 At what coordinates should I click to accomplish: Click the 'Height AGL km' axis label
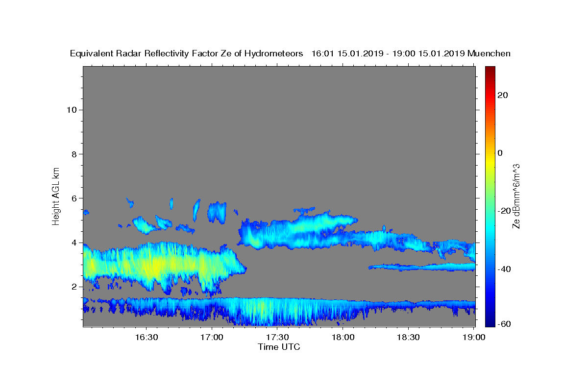point(56,196)
